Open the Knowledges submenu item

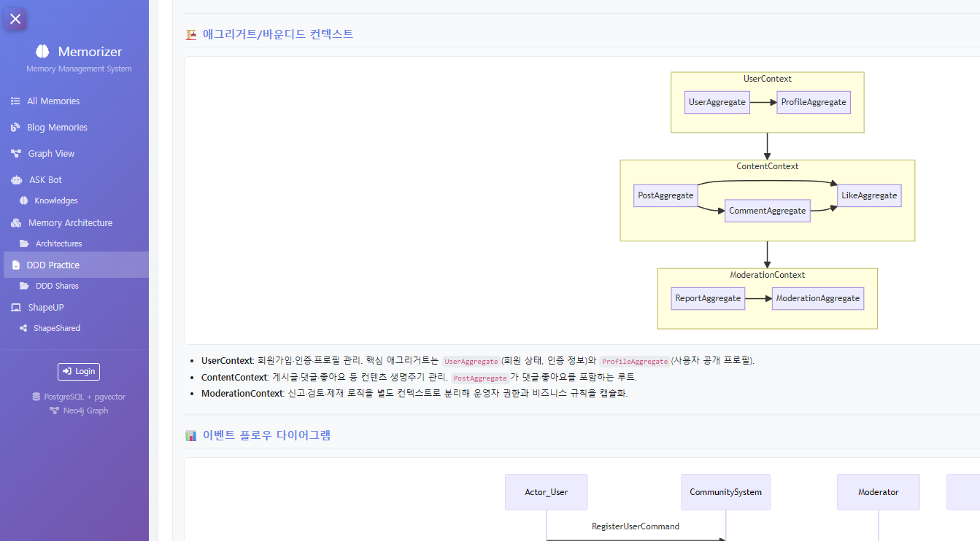[x=55, y=201]
